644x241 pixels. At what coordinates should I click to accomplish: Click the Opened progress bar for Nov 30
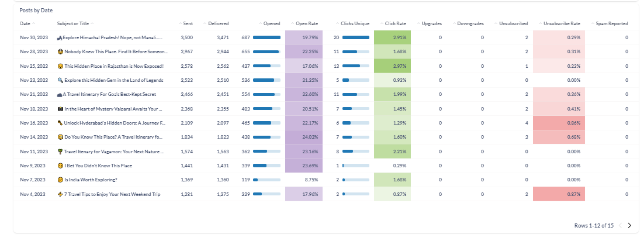266,37
